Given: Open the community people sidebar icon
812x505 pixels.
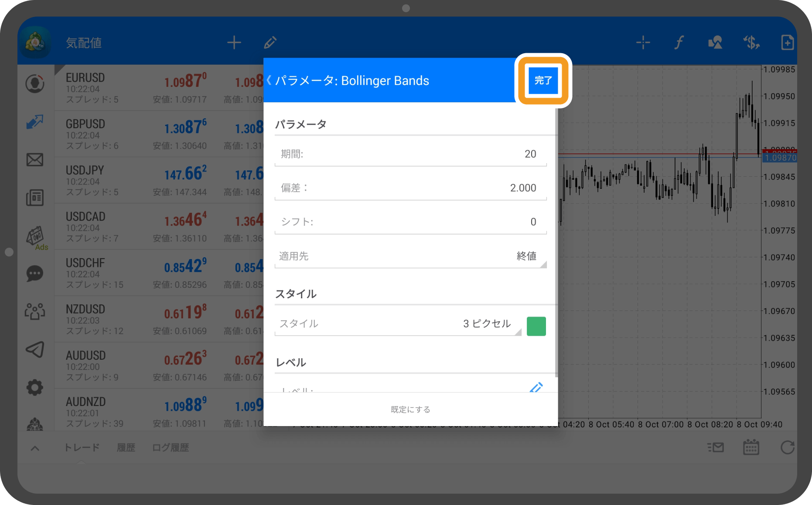Looking at the screenshot, I should point(35,311).
